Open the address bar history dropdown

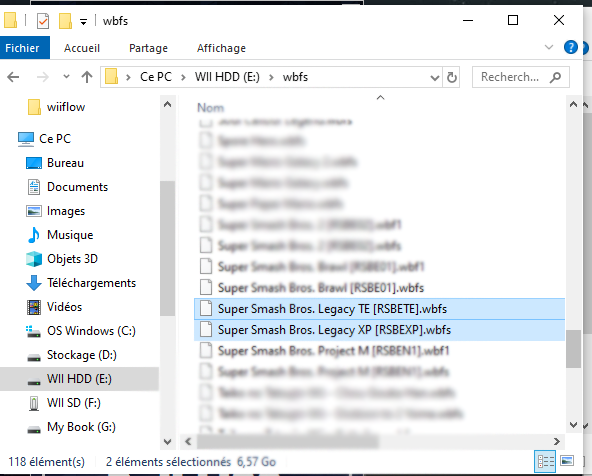435,78
